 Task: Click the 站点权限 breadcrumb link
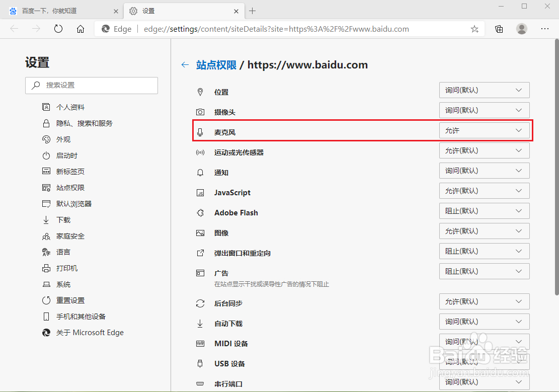click(x=216, y=65)
